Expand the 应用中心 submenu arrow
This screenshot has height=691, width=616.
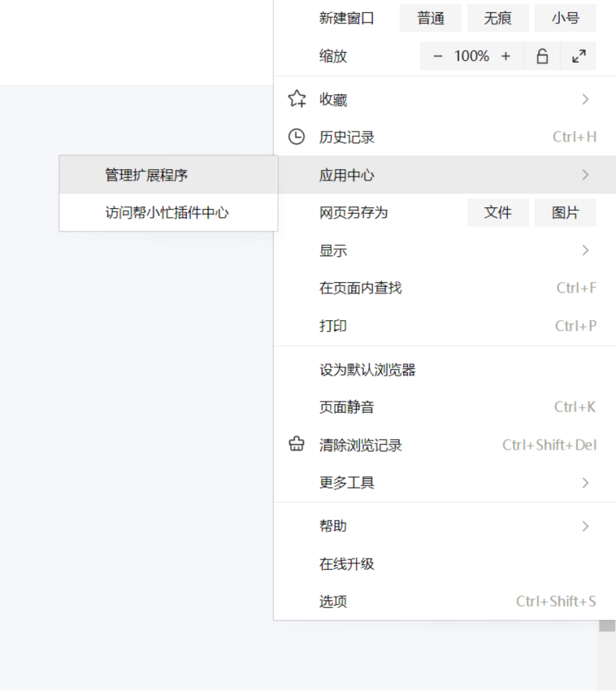coord(585,175)
